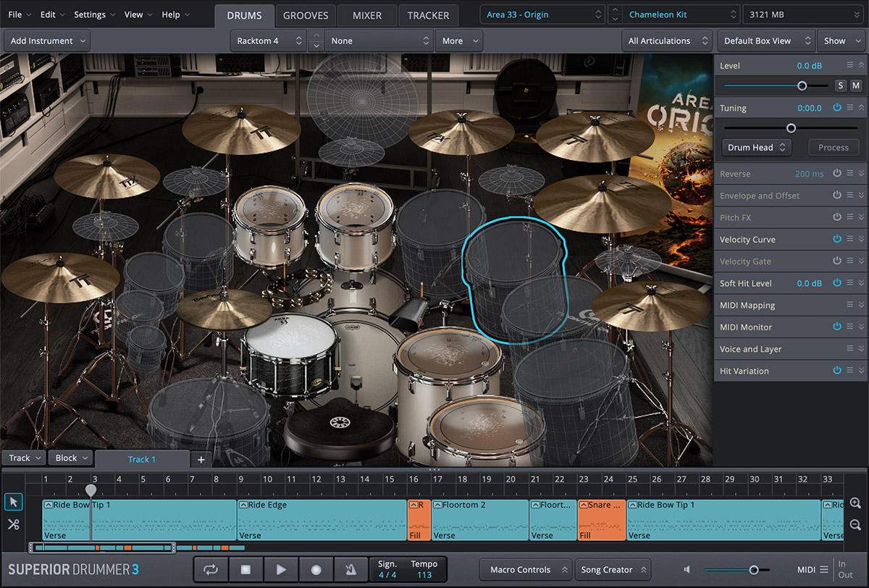Switch to the MIXER tab

pyautogui.click(x=367, y=15)
